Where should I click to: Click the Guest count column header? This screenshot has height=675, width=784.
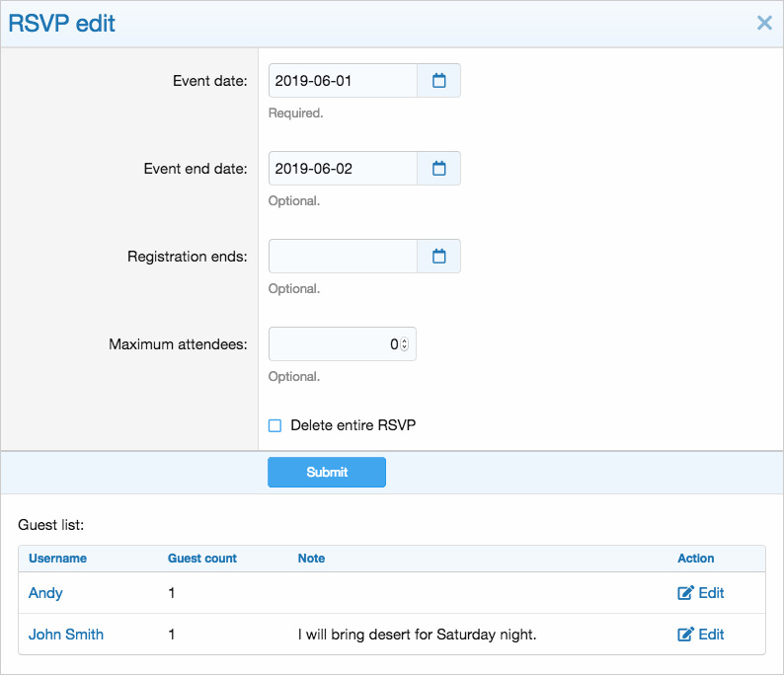[x=202, y=559]
